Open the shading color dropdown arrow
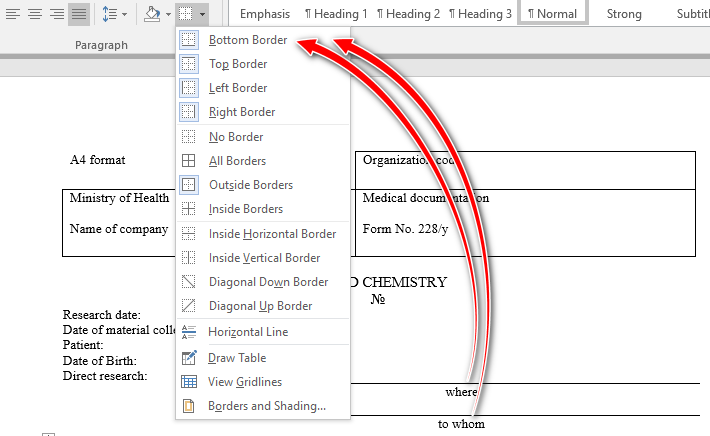The height and width of the screenshot is (436, 710). [167, 14]
